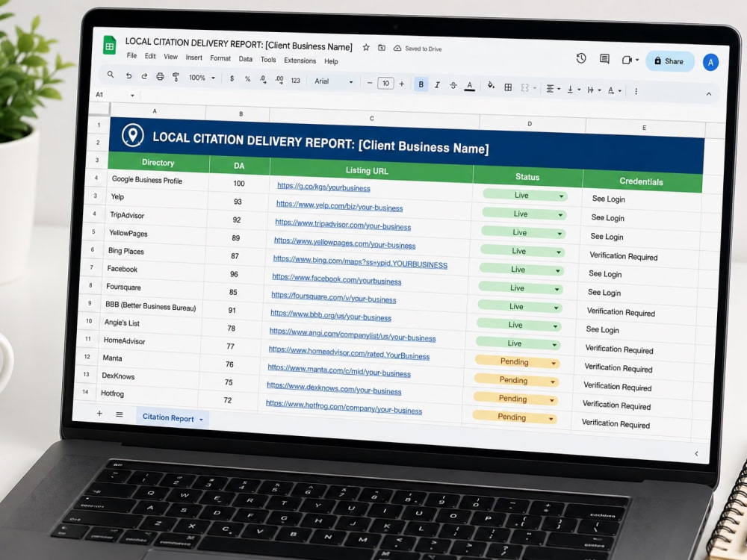
Task: Open text wrapping dropdown
Action: [594, 90]
